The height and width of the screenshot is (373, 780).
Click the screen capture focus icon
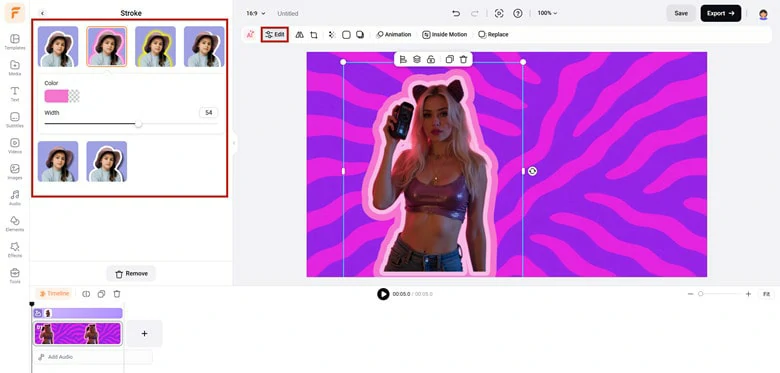coord(499,13)
